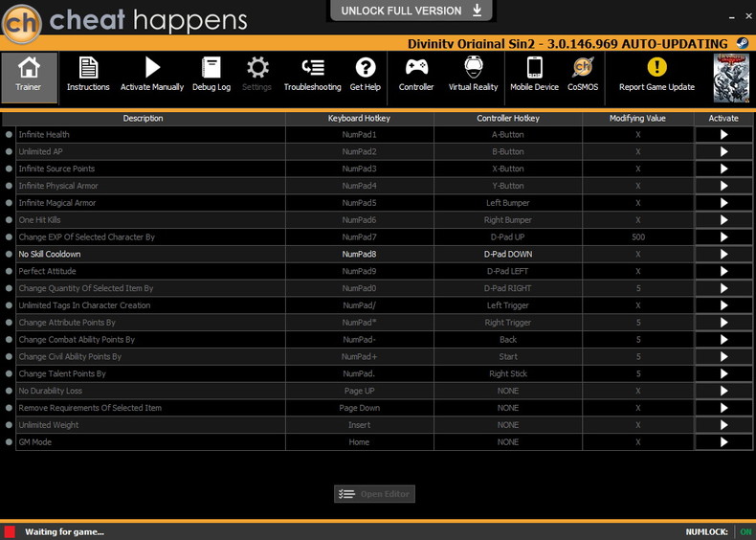756x540 pixels.
Task: Click the red status indicator square
Action: point(10,531)
